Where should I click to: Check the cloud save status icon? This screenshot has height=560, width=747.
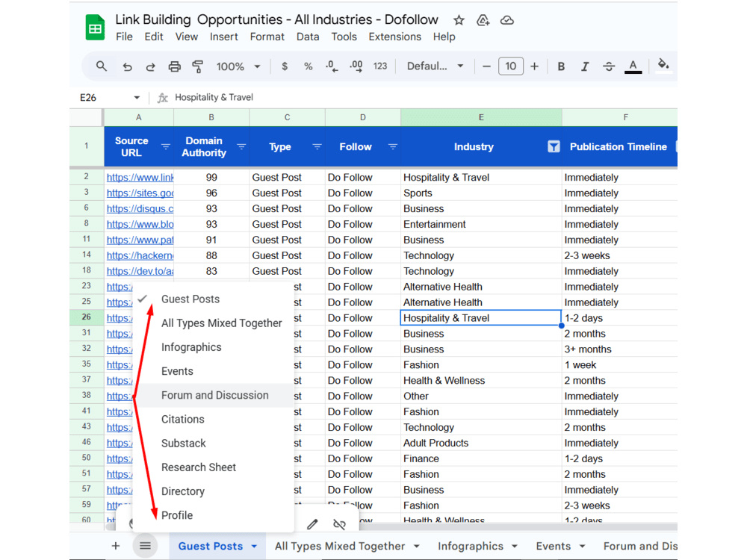point(507,20)
